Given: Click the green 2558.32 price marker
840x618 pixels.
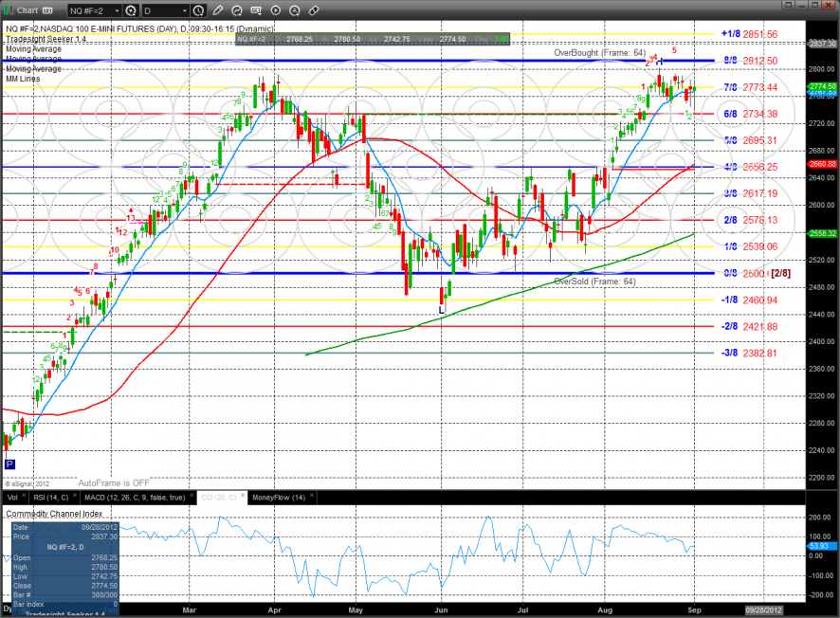Looking at the screenshot, I should click(x=822, y=233).
